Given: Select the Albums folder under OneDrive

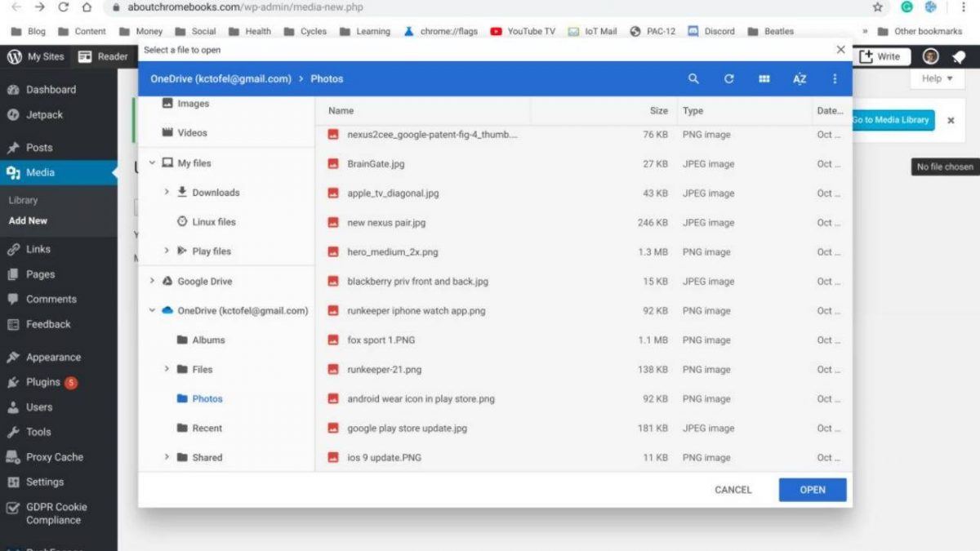Looking at the screenshot, I should tap(208, 340).
